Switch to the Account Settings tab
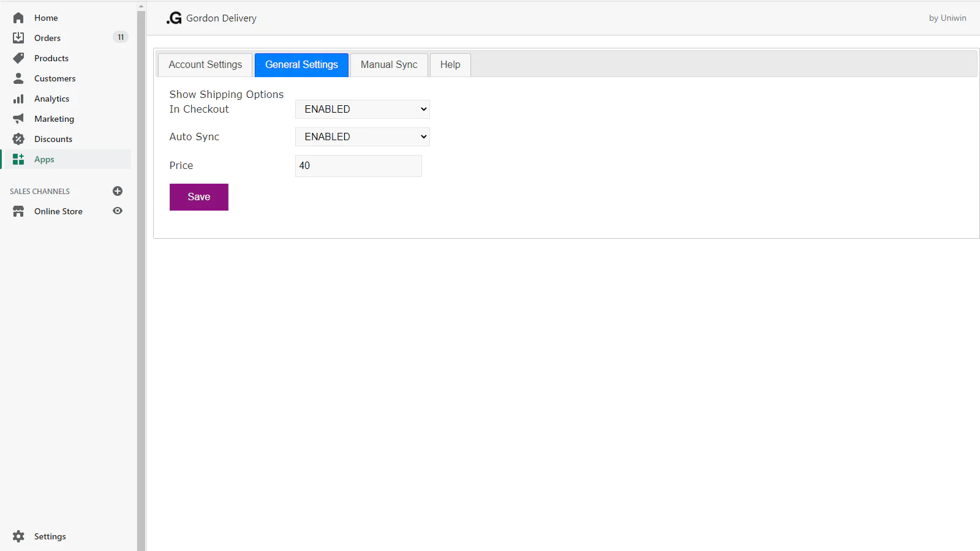Image resolution: width=980 pixels, height=551 pixels. pyautogui.click(x=205, y=65)
